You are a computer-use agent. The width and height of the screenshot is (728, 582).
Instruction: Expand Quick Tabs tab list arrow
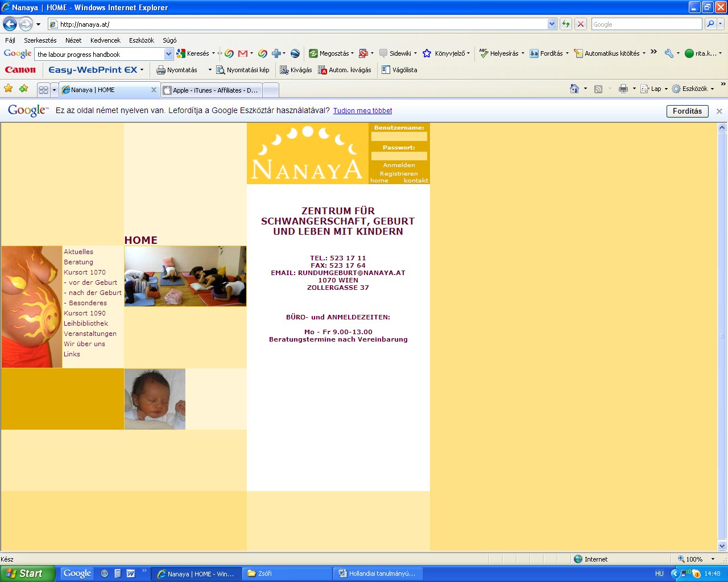[54, 90]
